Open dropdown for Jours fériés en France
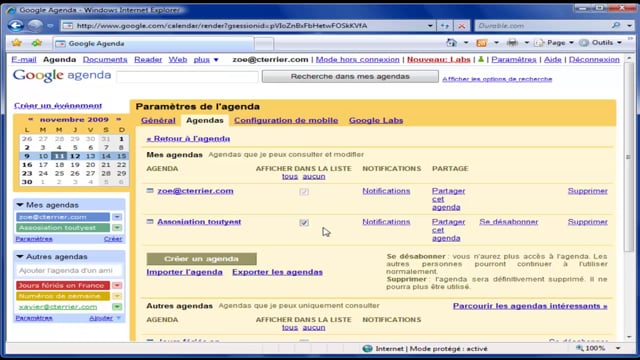Viewport: 640px width, 360px height. pos(117,285)
